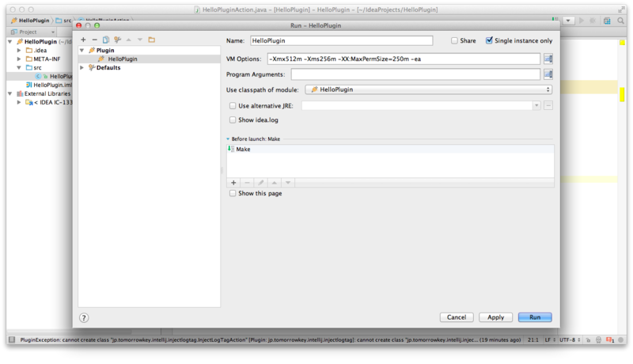The image size is (633, 364).
Task: Click the Name input field
Action: pyautogui.click(x=342, y=41)
